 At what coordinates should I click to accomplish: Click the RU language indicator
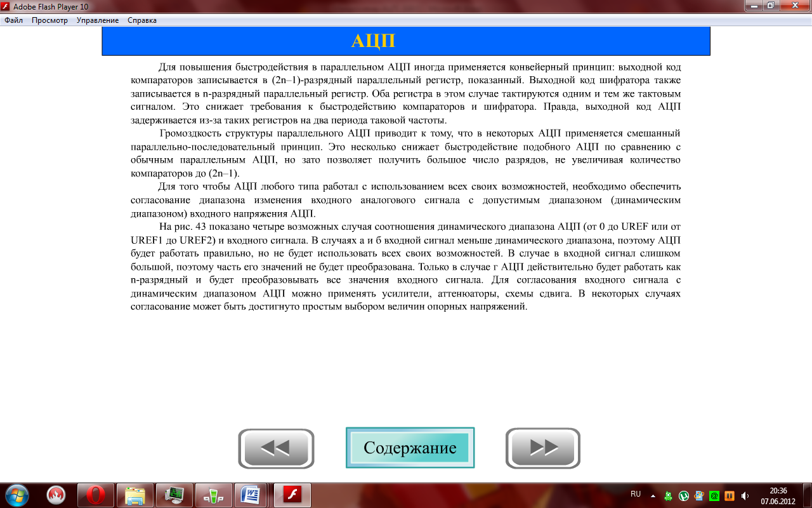636,494
